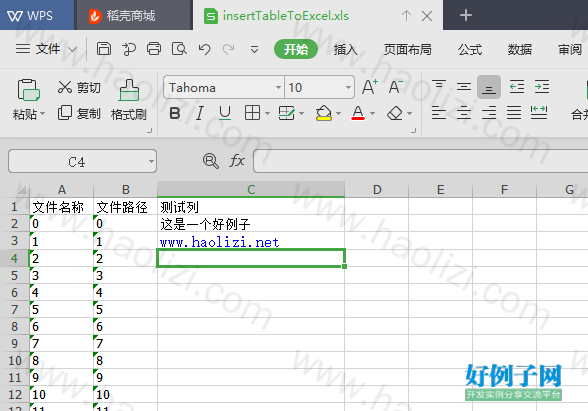The image size is (588, 411).
Task: Click the distributed alignment icon
Action: click(539, 112)
